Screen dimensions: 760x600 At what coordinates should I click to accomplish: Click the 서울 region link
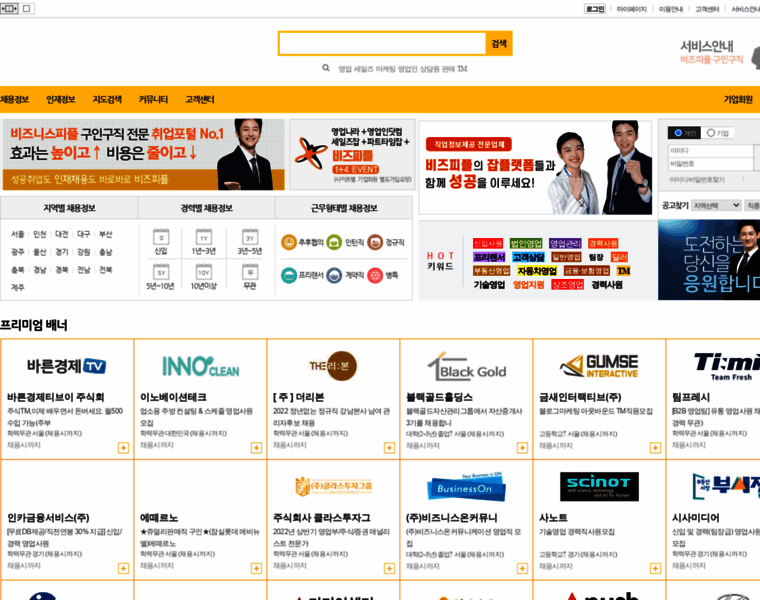[17, 234]
